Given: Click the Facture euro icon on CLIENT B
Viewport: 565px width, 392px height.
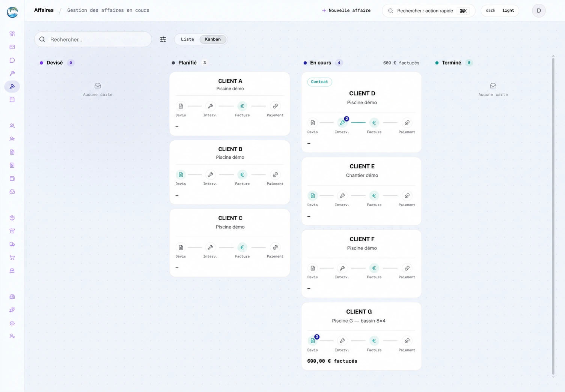Looking at the screenshot, I should (x=242, y=175).
